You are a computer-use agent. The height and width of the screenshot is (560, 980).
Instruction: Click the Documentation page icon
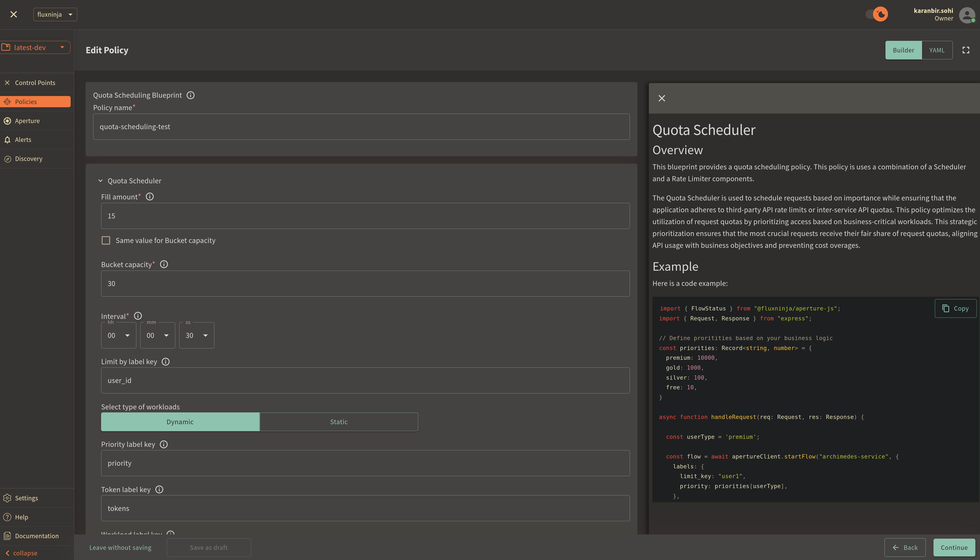pos(7,536)
